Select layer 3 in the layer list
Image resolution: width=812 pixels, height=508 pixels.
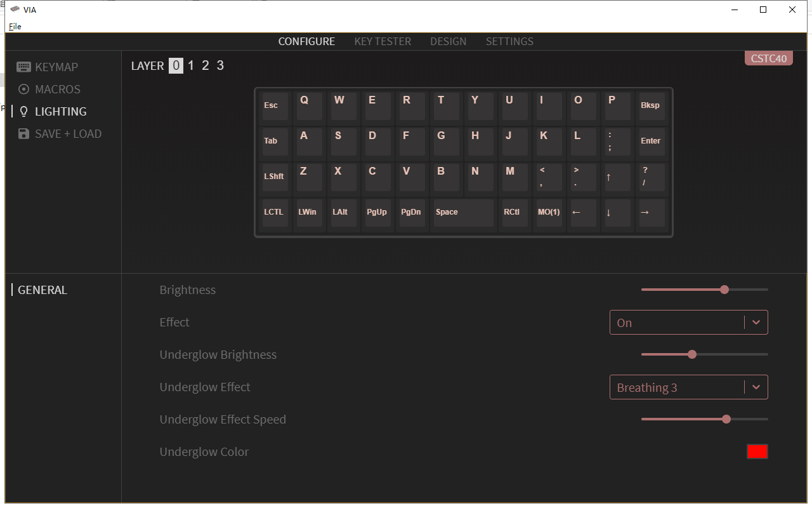[219, 65]
